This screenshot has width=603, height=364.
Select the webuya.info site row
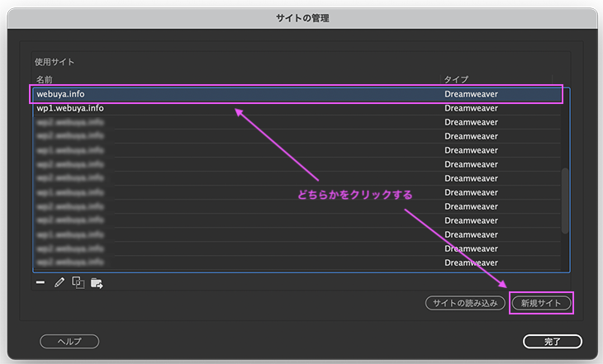[297, 94]
